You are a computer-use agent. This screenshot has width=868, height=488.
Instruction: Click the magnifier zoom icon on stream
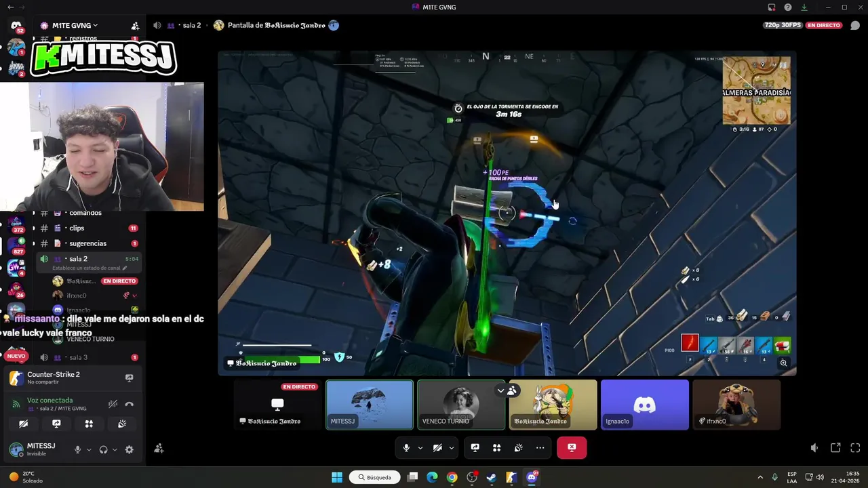pyautogui.click(x=783, y=363)
